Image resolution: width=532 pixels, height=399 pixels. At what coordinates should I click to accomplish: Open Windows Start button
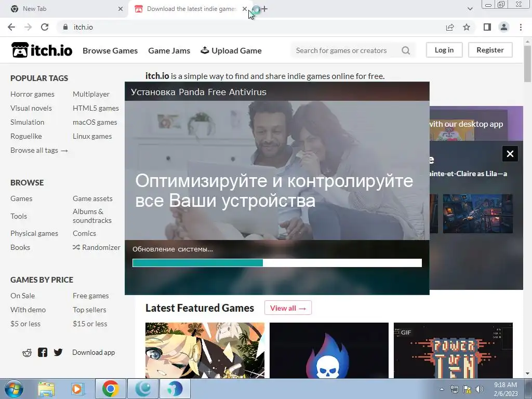click(14, 389)
